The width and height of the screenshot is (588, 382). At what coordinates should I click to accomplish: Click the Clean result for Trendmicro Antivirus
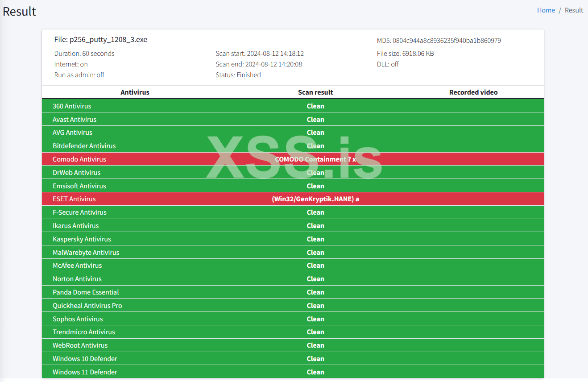pyautogui.click(x=315, y=332)
